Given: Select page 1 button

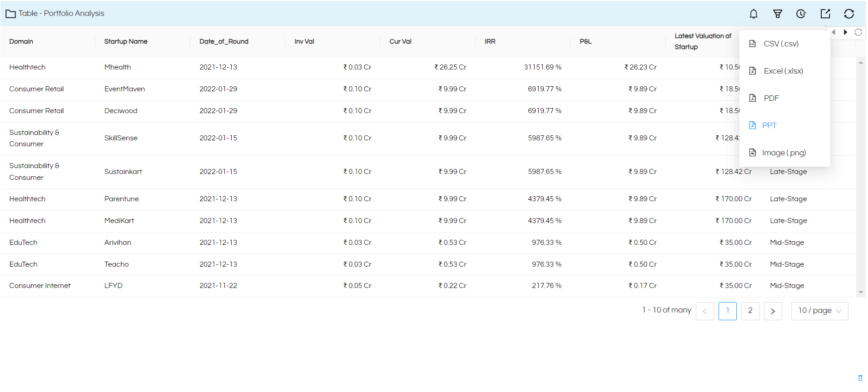Looking at the screenshot, I should 728,311.
